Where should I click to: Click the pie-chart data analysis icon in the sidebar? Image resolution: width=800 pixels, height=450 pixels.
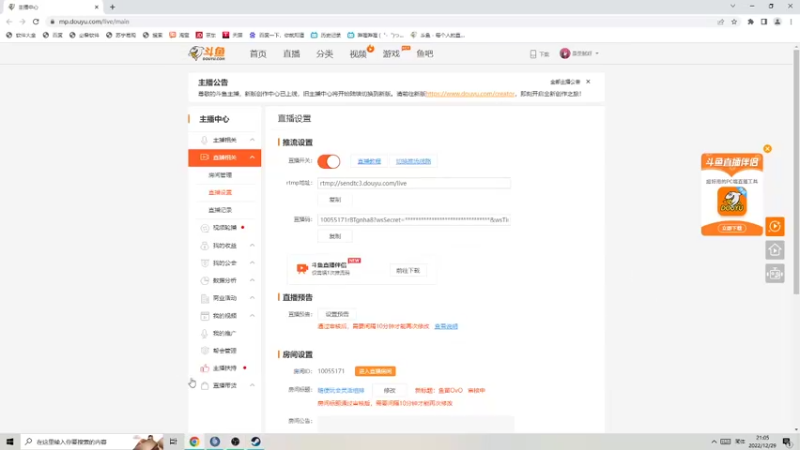click(x=205, y=281)
